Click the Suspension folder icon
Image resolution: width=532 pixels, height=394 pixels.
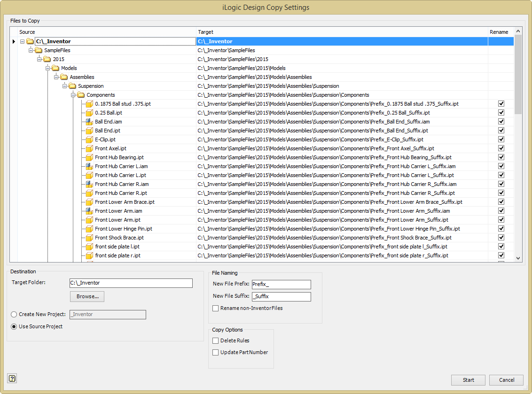(73, 85)
